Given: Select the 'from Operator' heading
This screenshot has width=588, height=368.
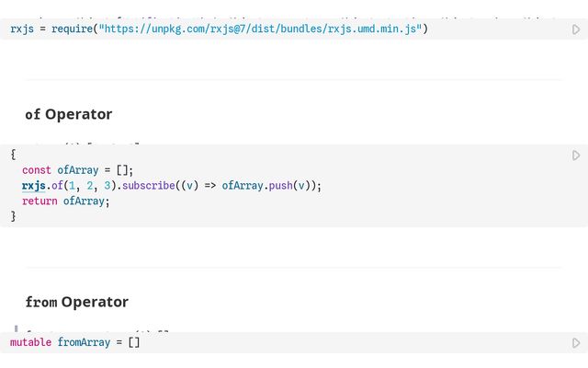Looking at the screenshot, I should pos(76,302).
